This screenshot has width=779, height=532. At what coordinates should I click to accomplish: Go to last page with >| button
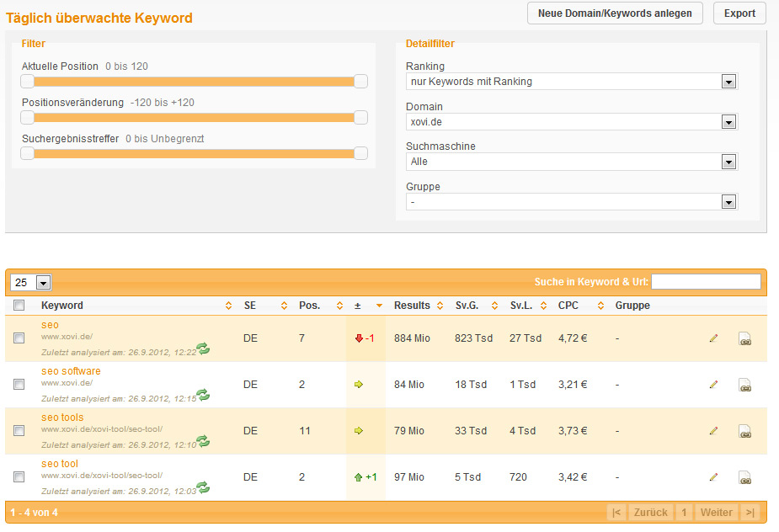tap(750, 512)
